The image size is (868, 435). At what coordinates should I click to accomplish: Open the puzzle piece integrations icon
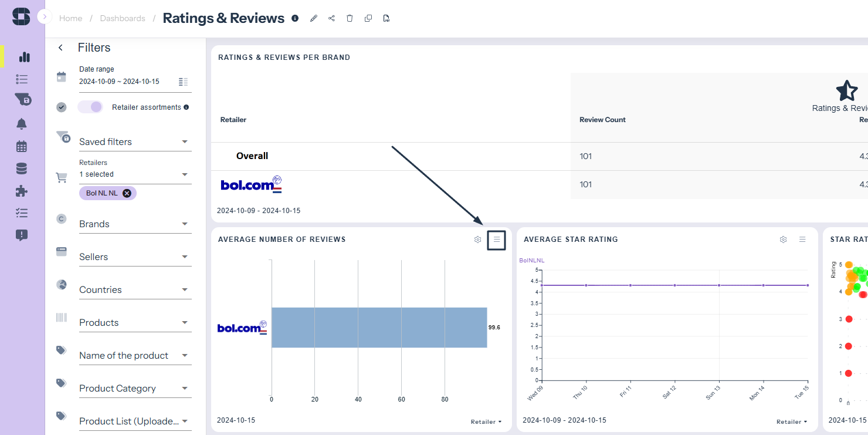pos(22,191)
